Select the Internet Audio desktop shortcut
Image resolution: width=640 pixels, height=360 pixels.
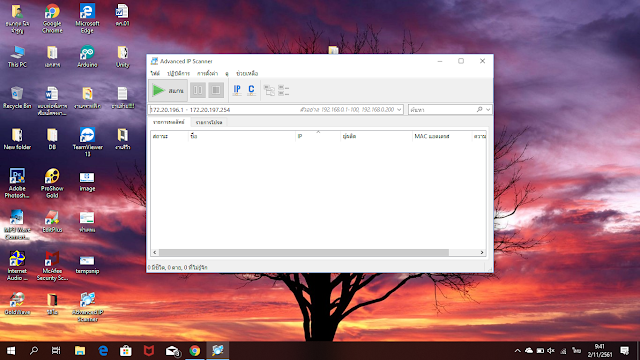coord(17,265)
